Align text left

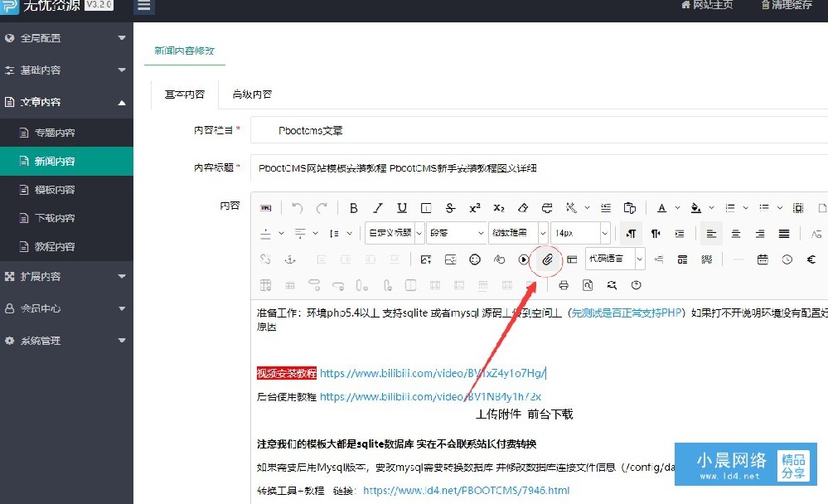(x=711, y=234)
